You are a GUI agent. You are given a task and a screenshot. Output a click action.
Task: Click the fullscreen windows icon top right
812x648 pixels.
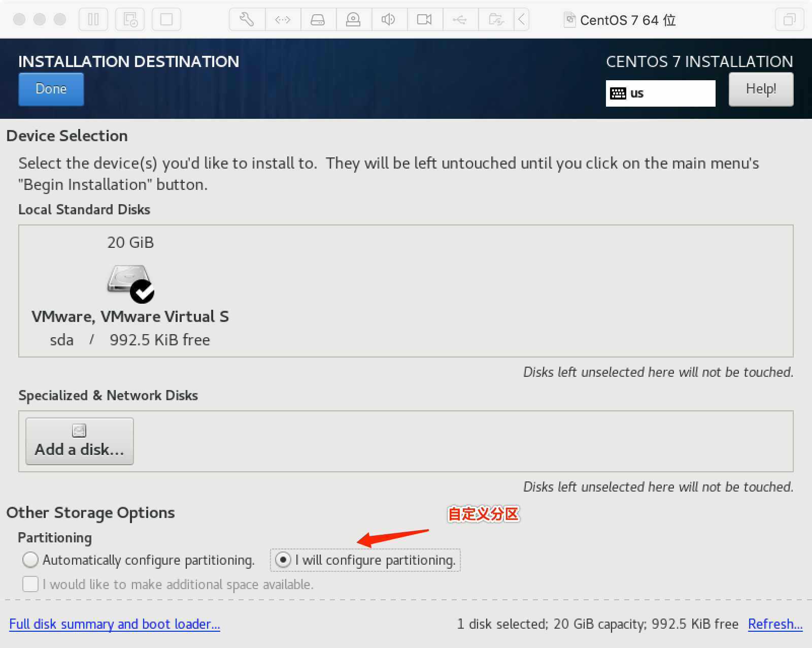pyautogui.click(x=790, y=20)
